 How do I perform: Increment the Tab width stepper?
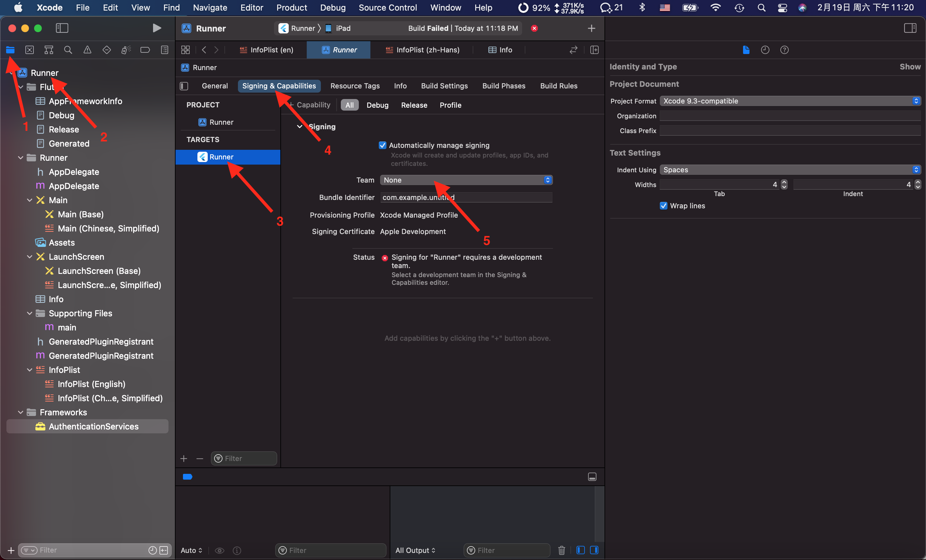784,182
